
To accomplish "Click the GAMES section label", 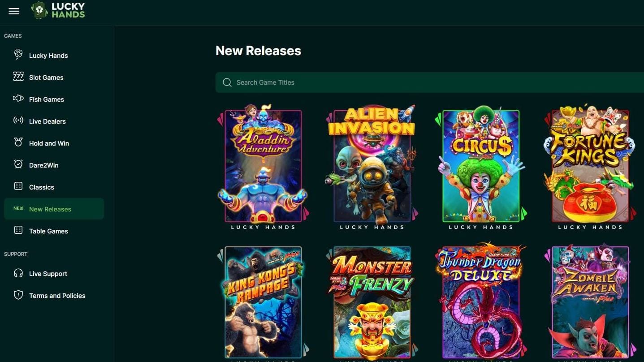I will 13,36.
